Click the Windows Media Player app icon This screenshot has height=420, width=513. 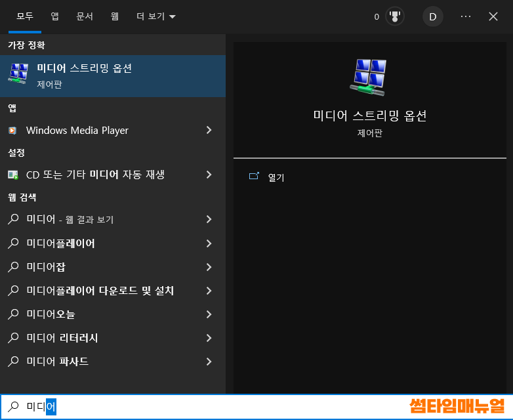(x=12, y=131)
